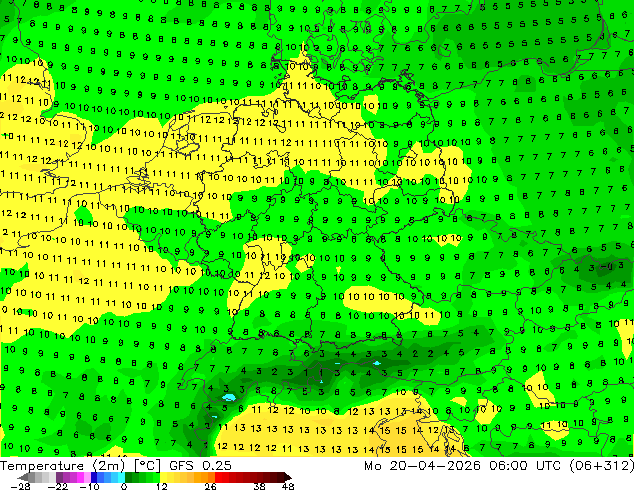Click the '(06+312)' forecast hour label

602,466
